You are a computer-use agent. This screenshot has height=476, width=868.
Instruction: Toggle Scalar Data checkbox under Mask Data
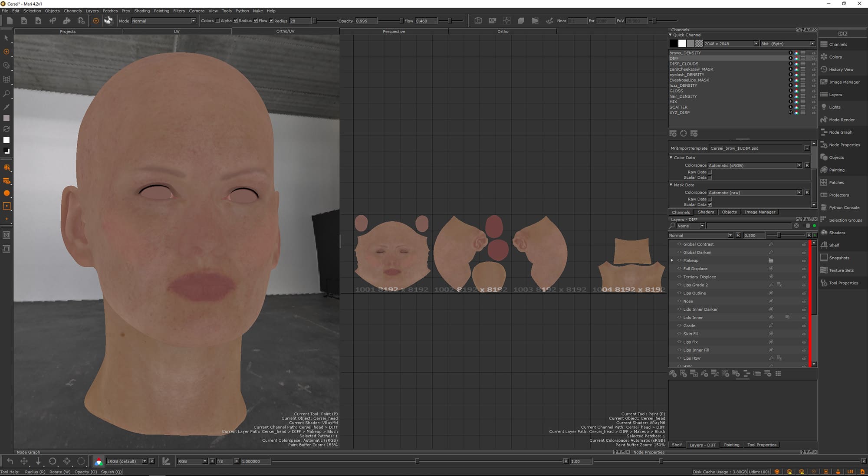coord(710,205)
